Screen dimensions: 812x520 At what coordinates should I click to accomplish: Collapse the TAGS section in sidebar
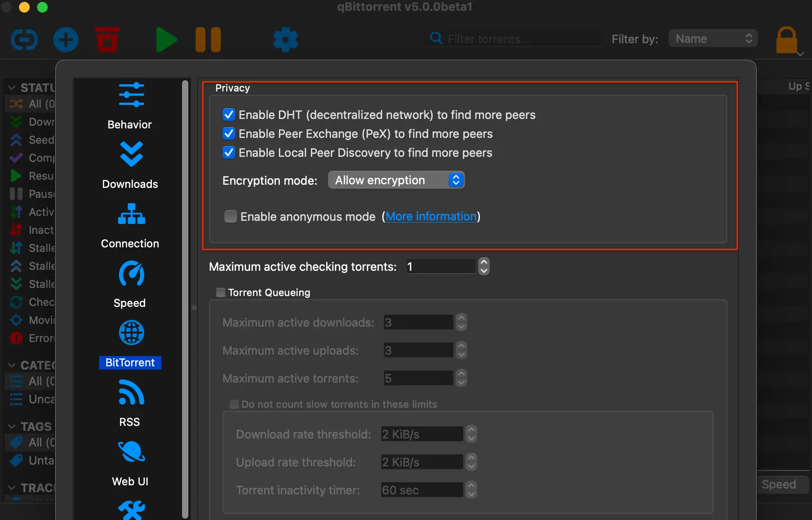pos(12,426)
